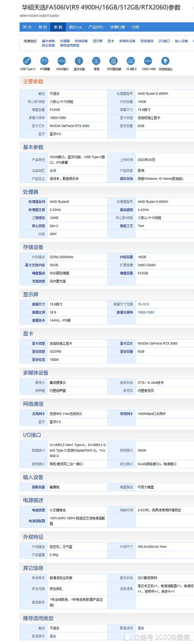Click the 发烧级独立 graphics icon

tap(165, 61)
